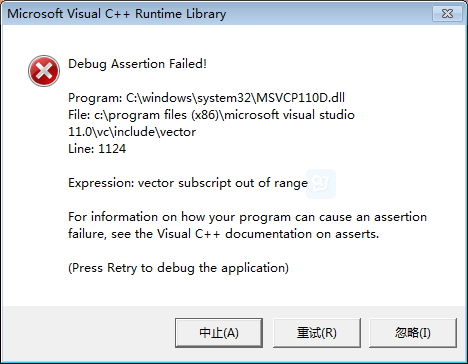Close the Runtime Library dialog

447,14
